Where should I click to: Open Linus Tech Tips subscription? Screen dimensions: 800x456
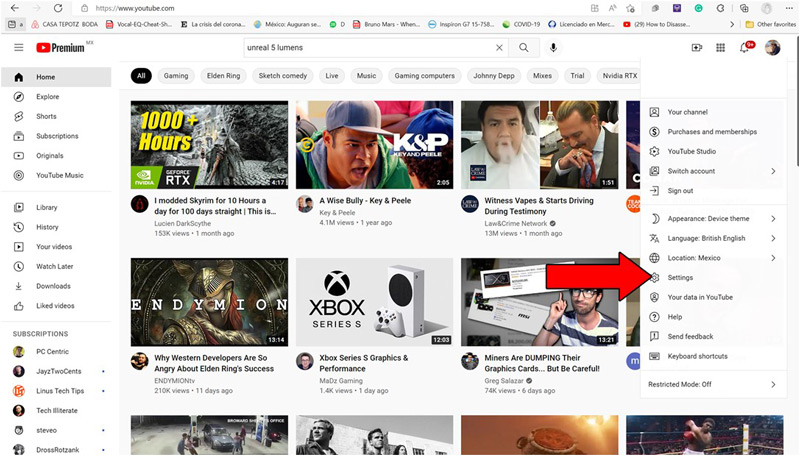(56, 391)
